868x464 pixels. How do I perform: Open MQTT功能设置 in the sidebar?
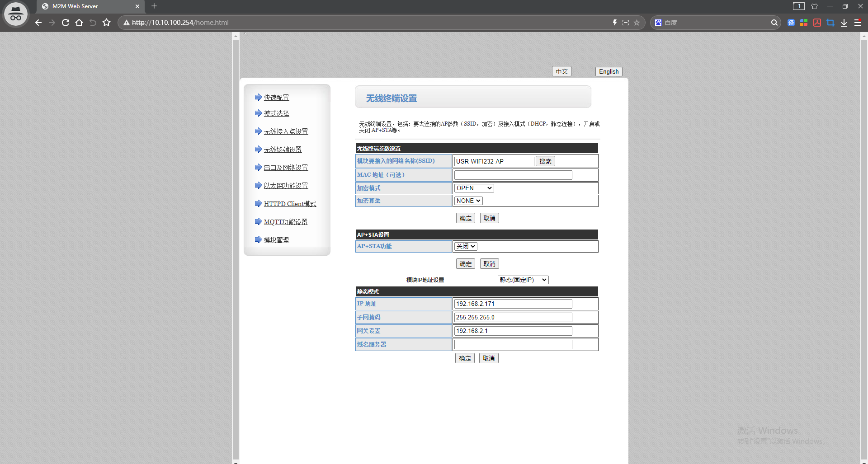coord(285,222)
